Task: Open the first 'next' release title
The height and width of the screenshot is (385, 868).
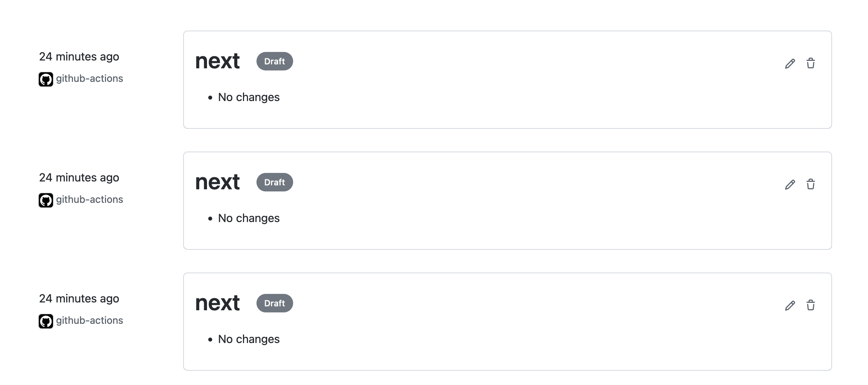Action: pyautogui.click(x=218, y=61)
